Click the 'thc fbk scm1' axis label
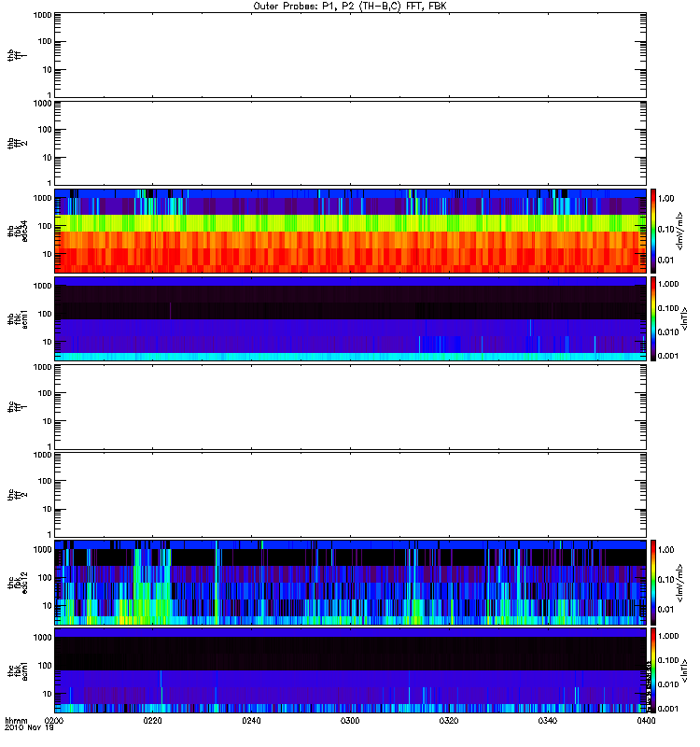The height and width of the screenshot is (747, 700). coord(18,670)
